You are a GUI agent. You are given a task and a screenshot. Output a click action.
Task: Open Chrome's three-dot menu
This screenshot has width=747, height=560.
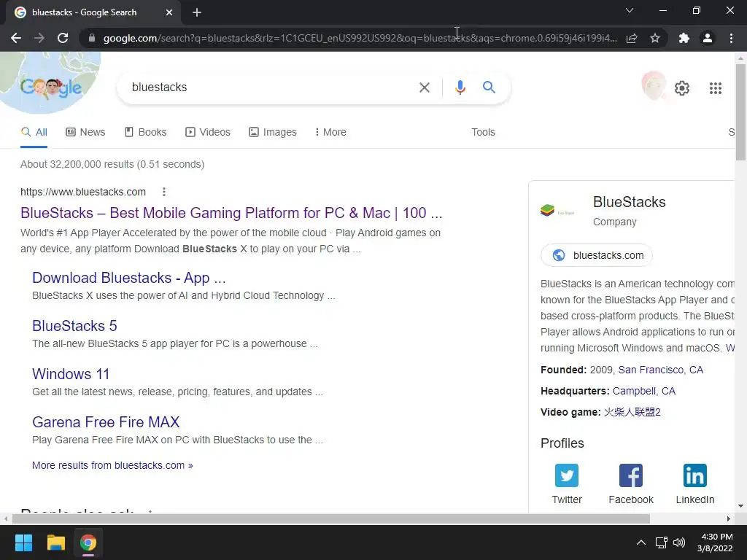click(x=731, y=38)
